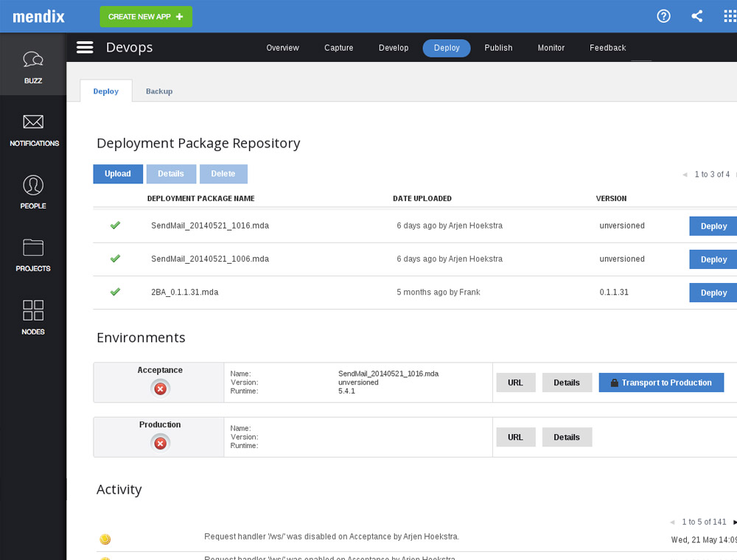Click the hamburger menu beside Devops
The width and height of the screenshot is (737, 560).
[x=85, y=46]
